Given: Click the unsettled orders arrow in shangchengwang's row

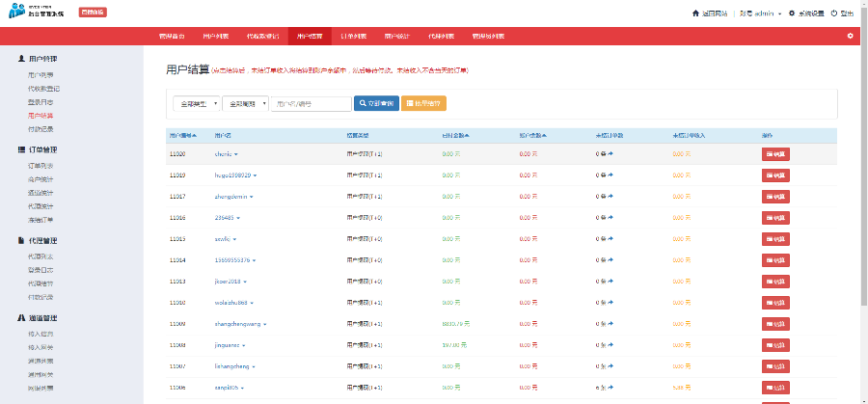Looking at the screenshot, I should click(610, 324).
